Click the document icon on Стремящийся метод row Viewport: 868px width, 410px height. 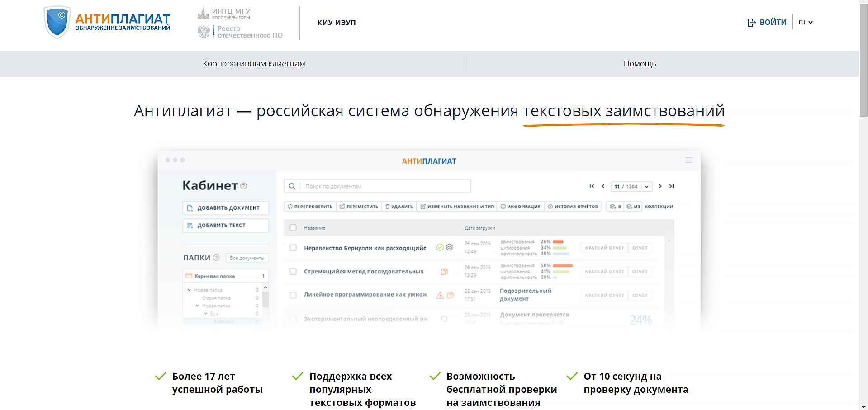(x=444, y=271)
